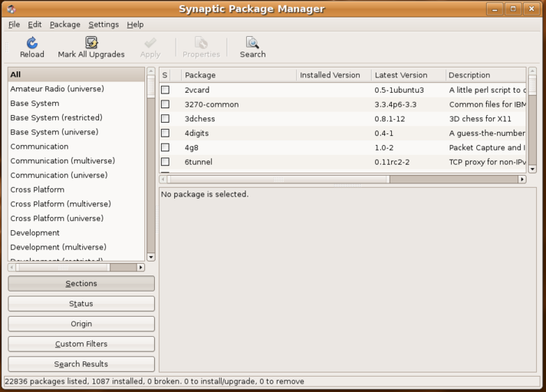Image resolution: width=546 pixels, height=392 pixels.
Task: Toggle status checkbox for 3dchess
Action: click(x=166, y=118)
